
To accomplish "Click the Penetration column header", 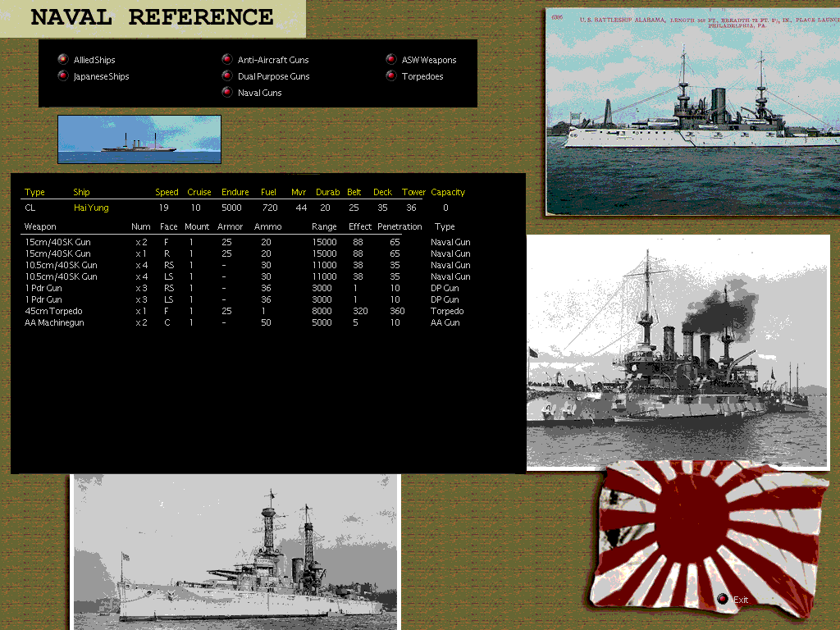I will (399, 226).
